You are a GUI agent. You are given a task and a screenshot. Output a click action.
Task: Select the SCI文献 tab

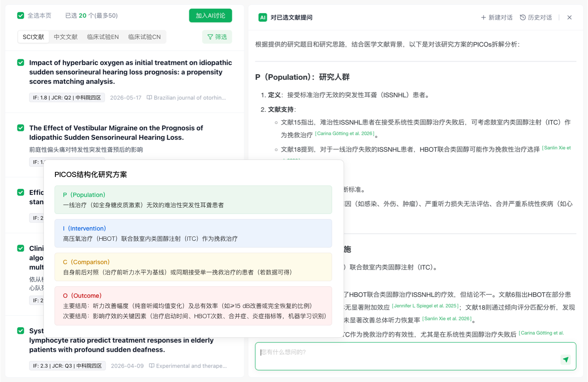tap(34, 37)
